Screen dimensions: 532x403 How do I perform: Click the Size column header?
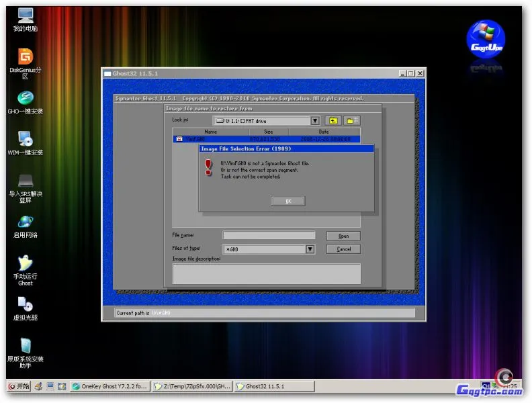pyautogui.click(x=269, y=132)
